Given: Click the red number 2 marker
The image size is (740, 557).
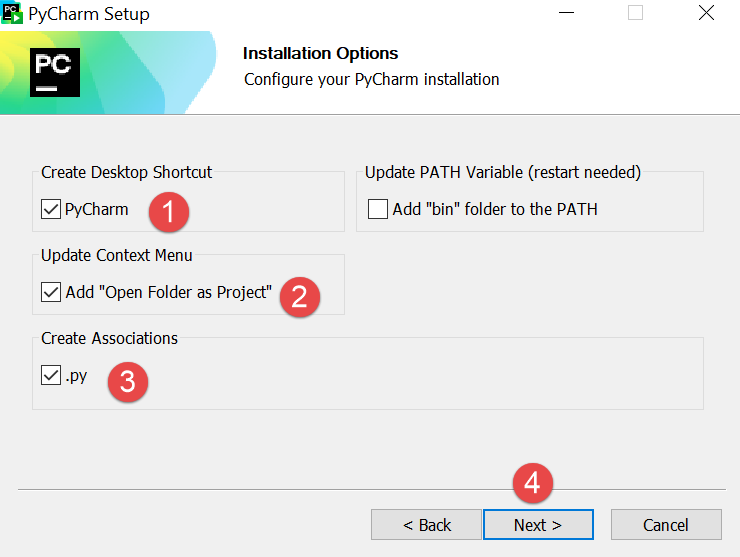Looking at the screenshot, I should [300, 295].
